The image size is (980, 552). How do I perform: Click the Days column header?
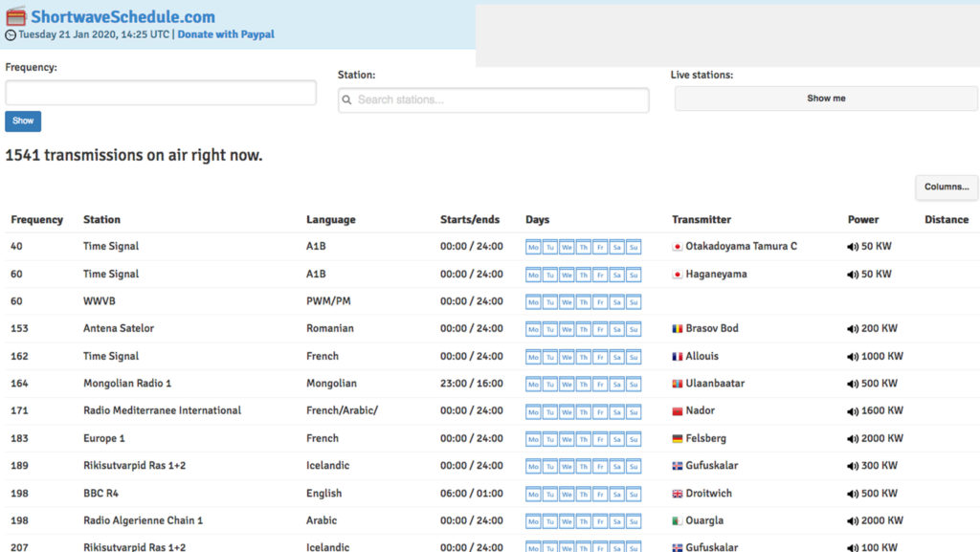coord(538,220)
